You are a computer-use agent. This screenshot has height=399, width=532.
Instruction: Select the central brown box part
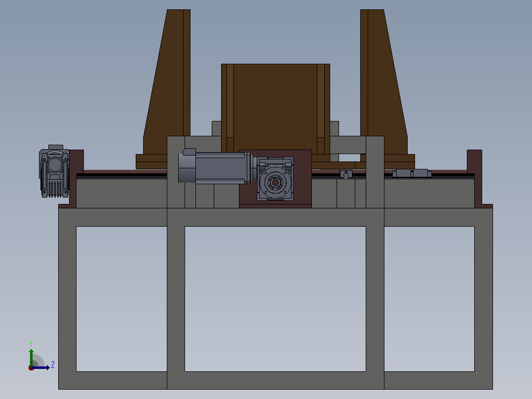pos(275,109)
